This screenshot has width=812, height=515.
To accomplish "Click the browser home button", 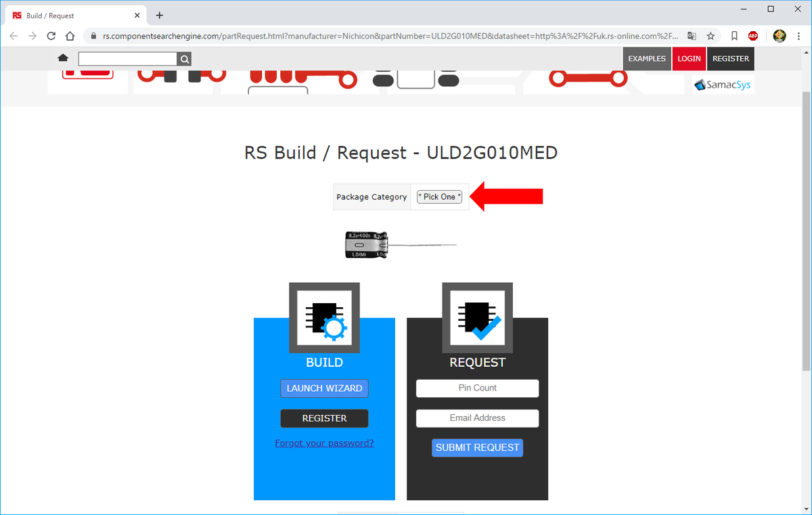I will tap(70, 36).
